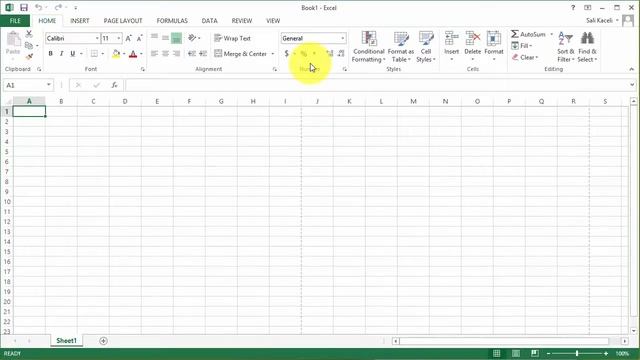Click the Insert Function fx icon
The width and height of the screenshot is (640, 360).
[x=114, y=85]
